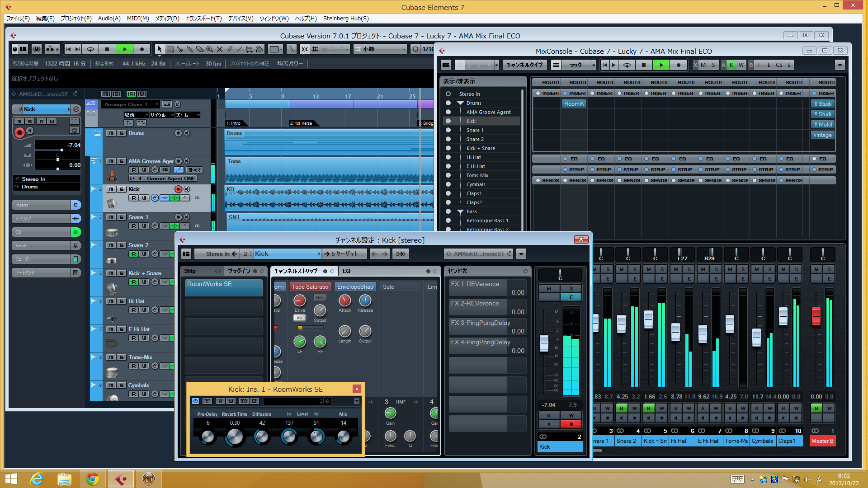Viewport: 868px width, 488px height.
Task: Solo the Snare 1 track
Action: (x=121, y=217)
